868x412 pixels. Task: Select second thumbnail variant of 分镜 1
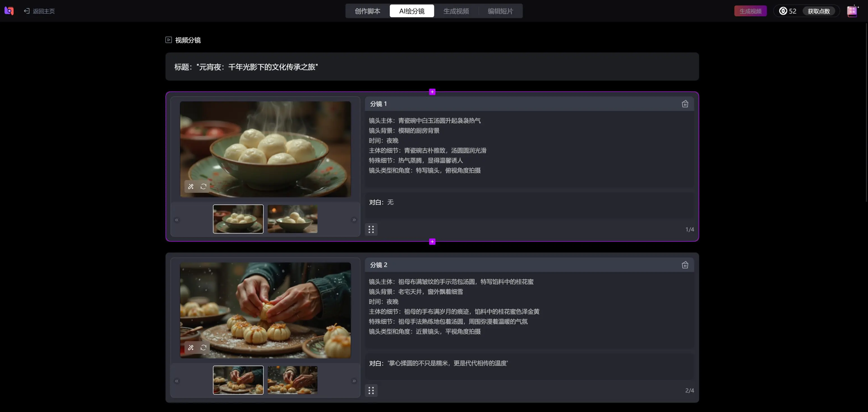[292, 219]
